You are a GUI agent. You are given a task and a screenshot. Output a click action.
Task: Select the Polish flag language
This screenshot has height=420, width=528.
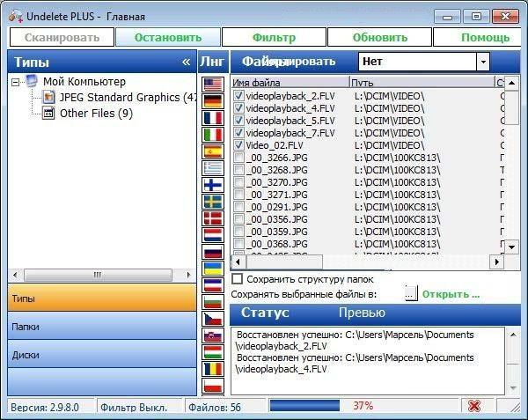pyautogui.click(x=213, y=386)
